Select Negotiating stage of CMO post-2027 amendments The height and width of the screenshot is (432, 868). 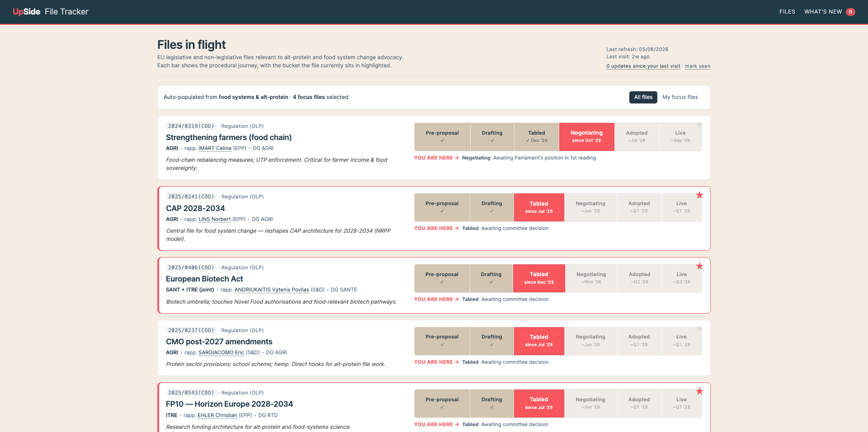[x=590, y=341]
